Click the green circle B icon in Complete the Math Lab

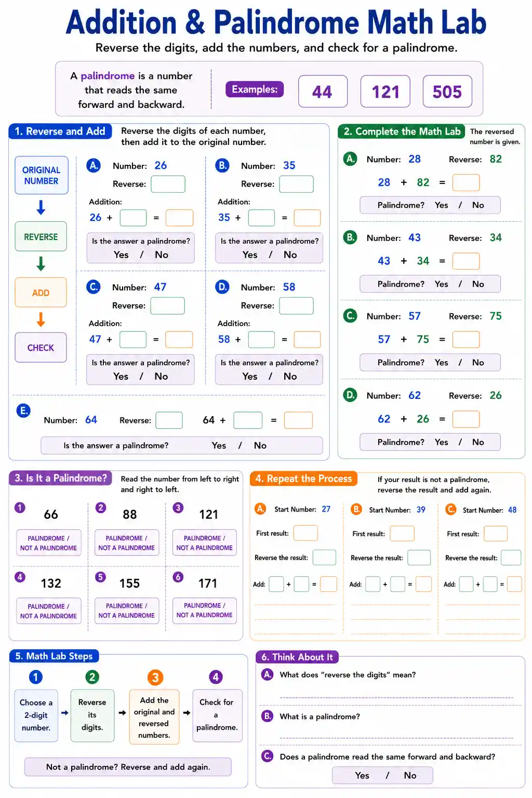point(351,237)
